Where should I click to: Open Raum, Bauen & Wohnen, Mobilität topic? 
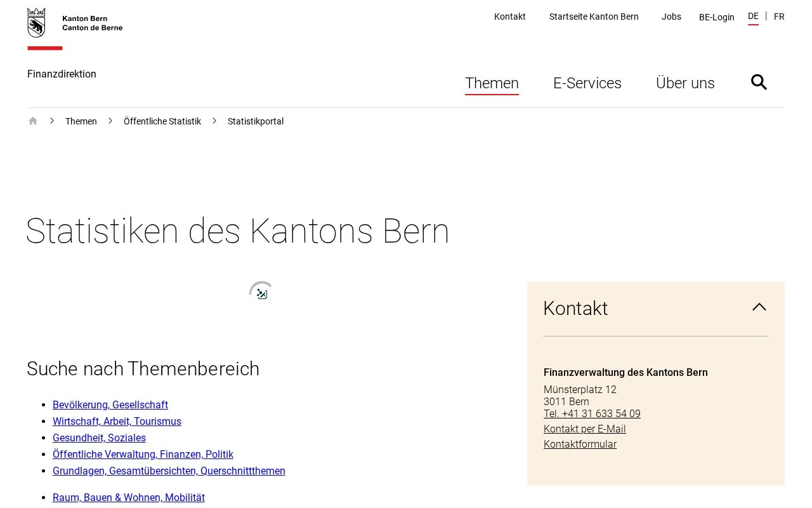(129, 497)
